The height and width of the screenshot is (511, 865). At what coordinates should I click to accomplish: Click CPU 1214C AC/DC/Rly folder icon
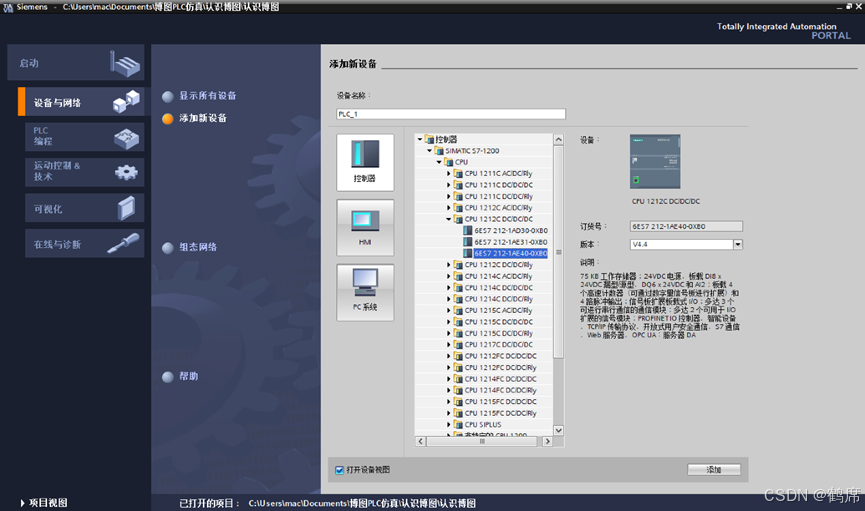(x=458, y=276)
